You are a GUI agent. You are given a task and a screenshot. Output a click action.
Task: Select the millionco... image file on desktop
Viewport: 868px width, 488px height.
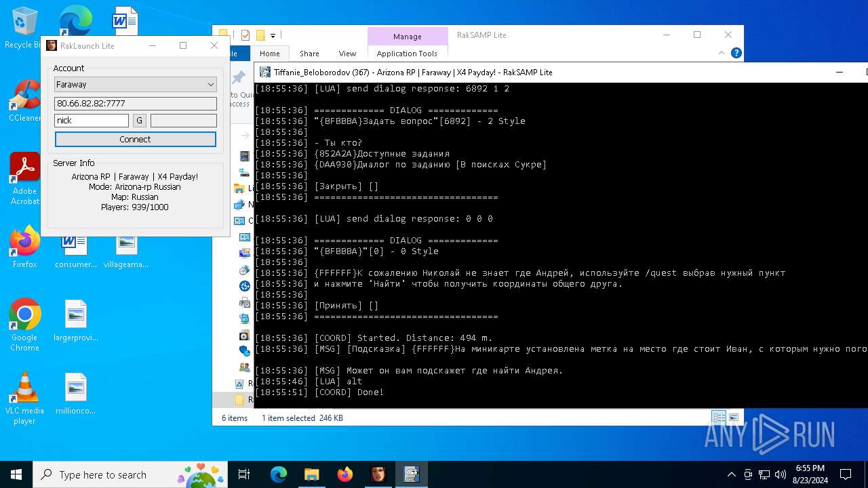click(75, 393)
